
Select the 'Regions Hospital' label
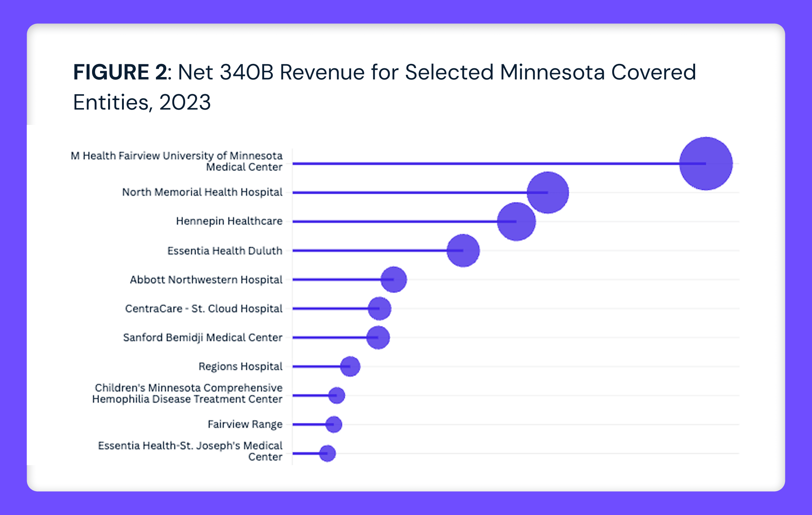click(240, 366)
